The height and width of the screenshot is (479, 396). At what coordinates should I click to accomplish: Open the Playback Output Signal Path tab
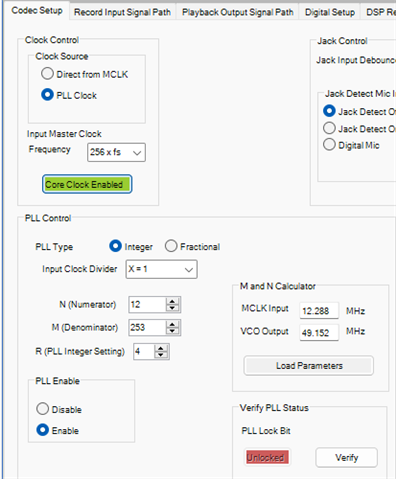(238, 12)
